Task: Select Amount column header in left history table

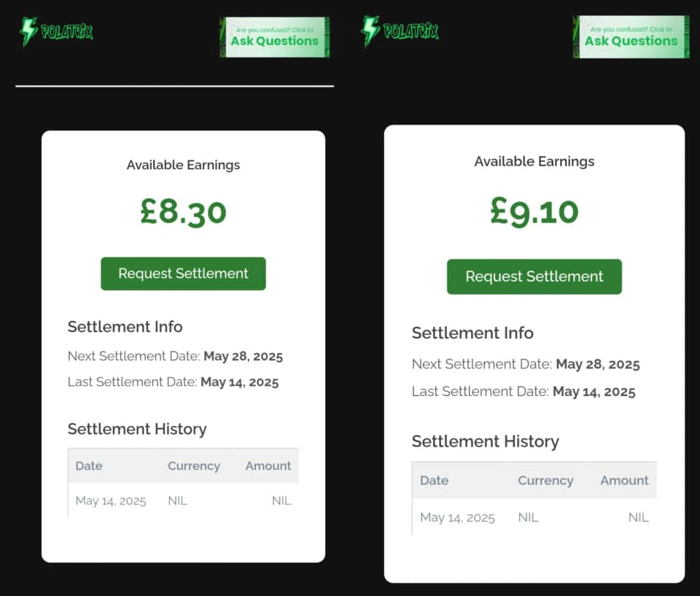Action: (268, 465)
